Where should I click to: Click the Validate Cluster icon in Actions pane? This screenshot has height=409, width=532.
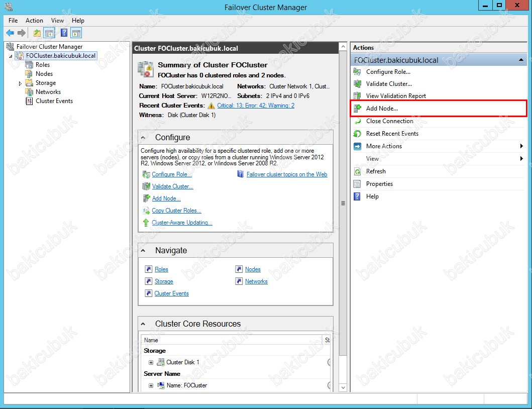point(357,84)
